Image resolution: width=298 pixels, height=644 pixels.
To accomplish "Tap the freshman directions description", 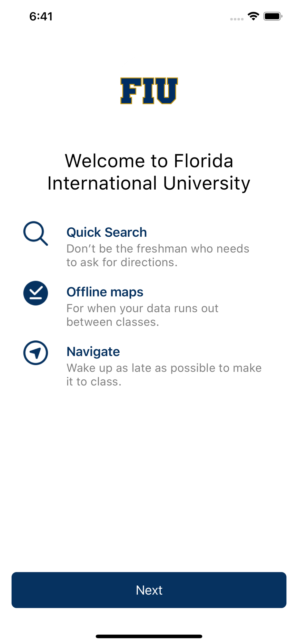I will [x=158, y=255].
